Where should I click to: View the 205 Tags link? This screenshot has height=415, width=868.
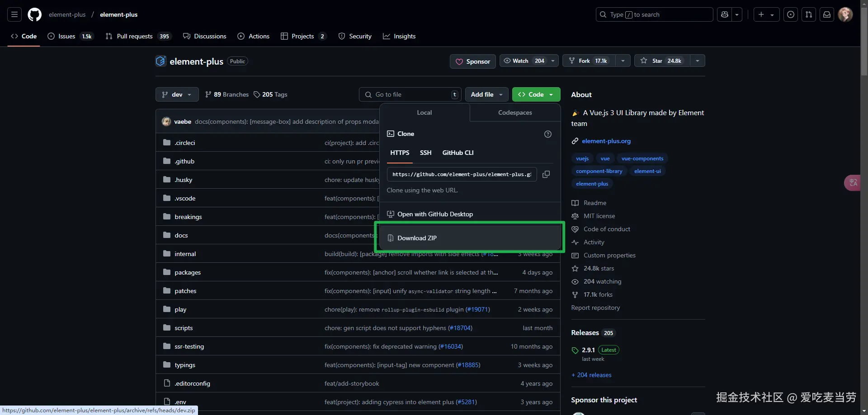tap(270, 94)
